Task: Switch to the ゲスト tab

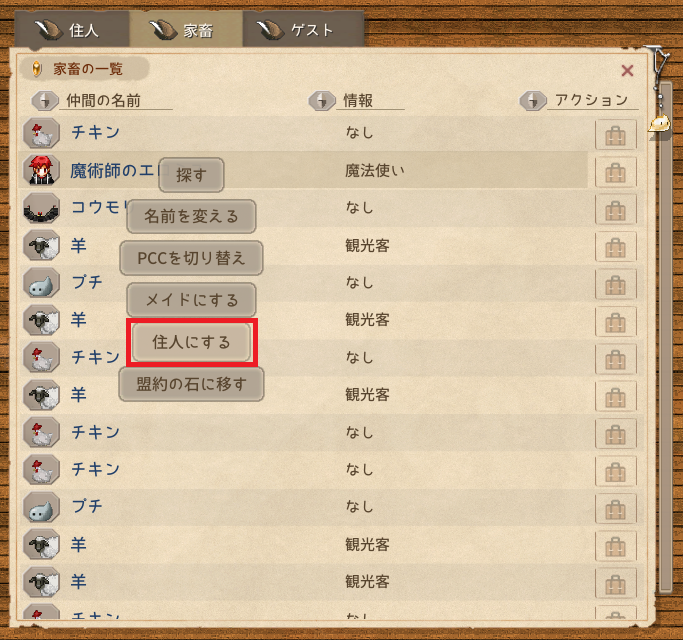Action: click(303, 29)
